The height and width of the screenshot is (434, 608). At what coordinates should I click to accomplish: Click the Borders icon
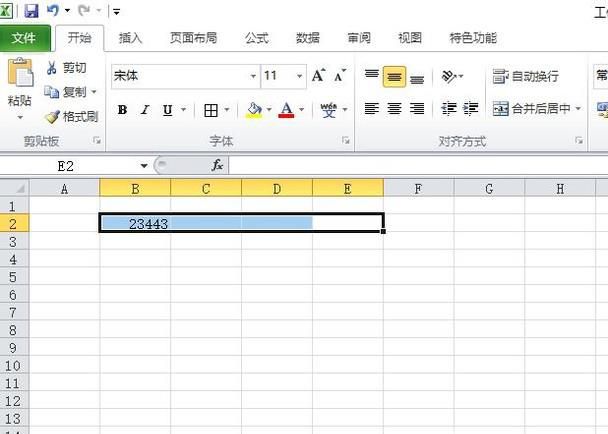point(211,110)
